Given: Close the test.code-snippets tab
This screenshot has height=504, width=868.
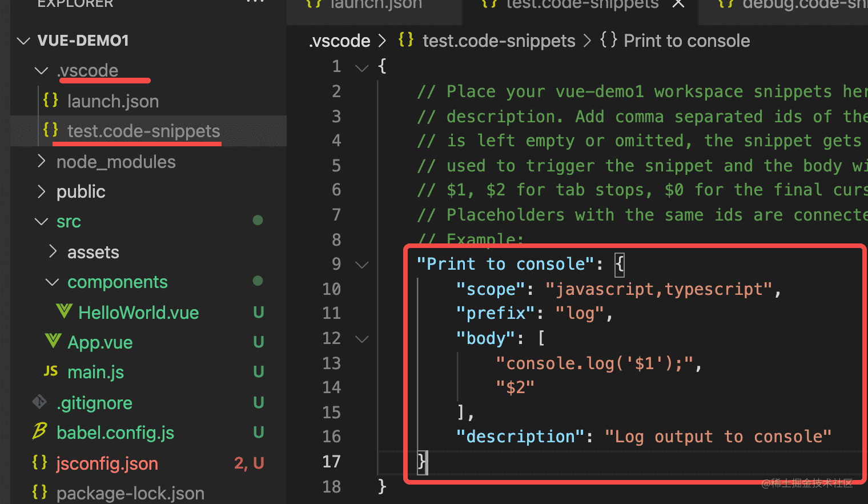Looking at the screenshot, I should [x=678, y=5].
